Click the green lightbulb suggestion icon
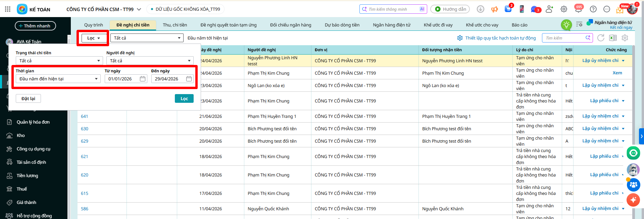644x219 pixels. click(566, 24)
